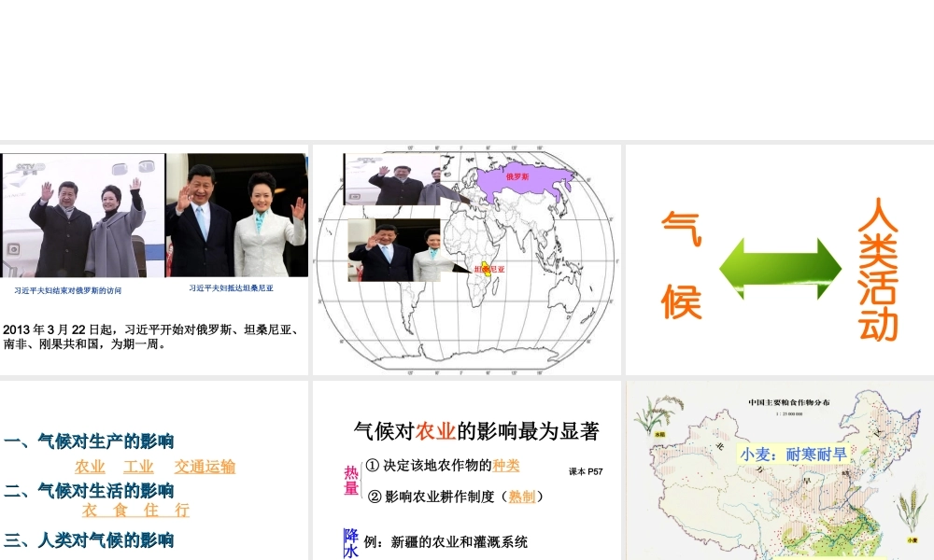Click heading 二、气候对生活的影响
The height and width of the screenshot is (560, 934).
point(89,491)
